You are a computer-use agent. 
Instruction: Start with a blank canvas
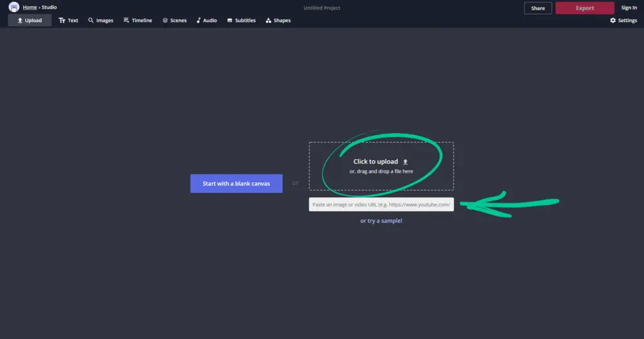coord(236,184)
